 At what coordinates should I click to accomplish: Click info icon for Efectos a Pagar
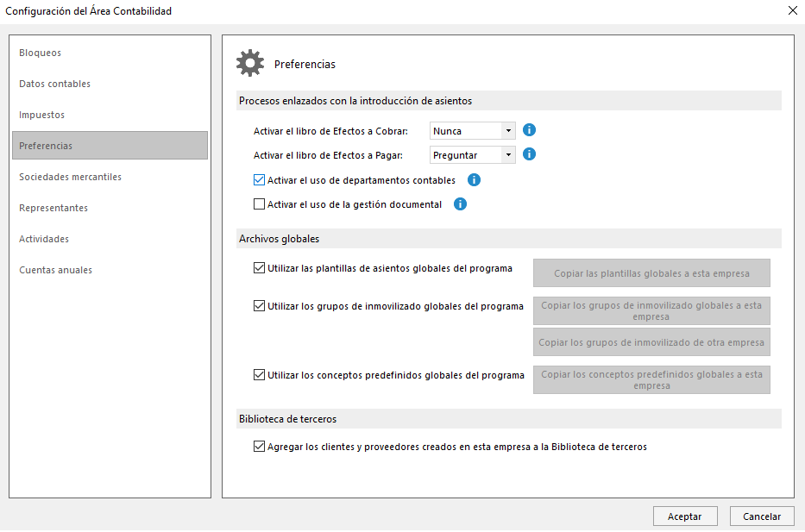(529, 154)
